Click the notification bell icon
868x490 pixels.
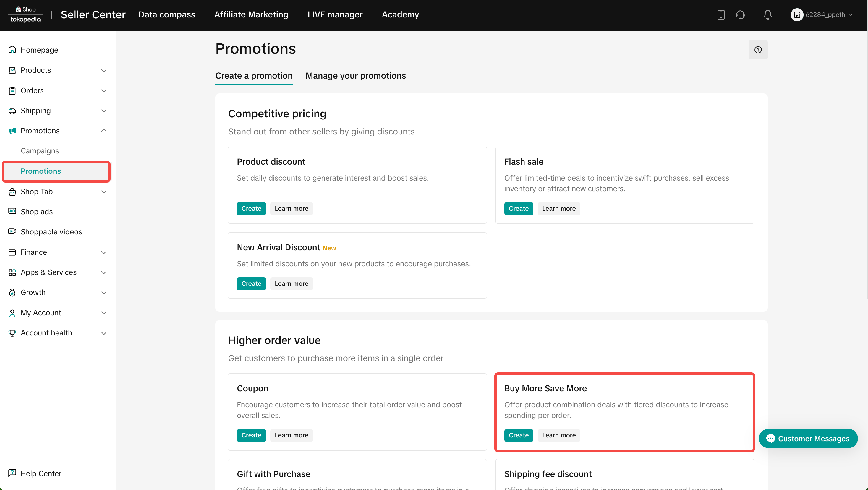(767, 14)
